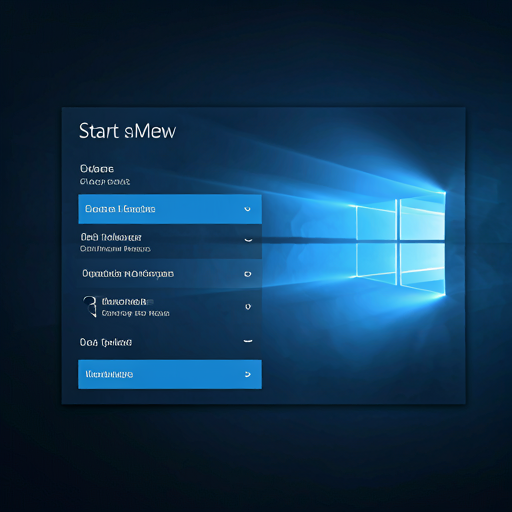Image resolution: width=512 pixels, height=512 pixels.
Task: Click the down chevron inside the highlighted blue dropdown
Action: click(247, 209)
